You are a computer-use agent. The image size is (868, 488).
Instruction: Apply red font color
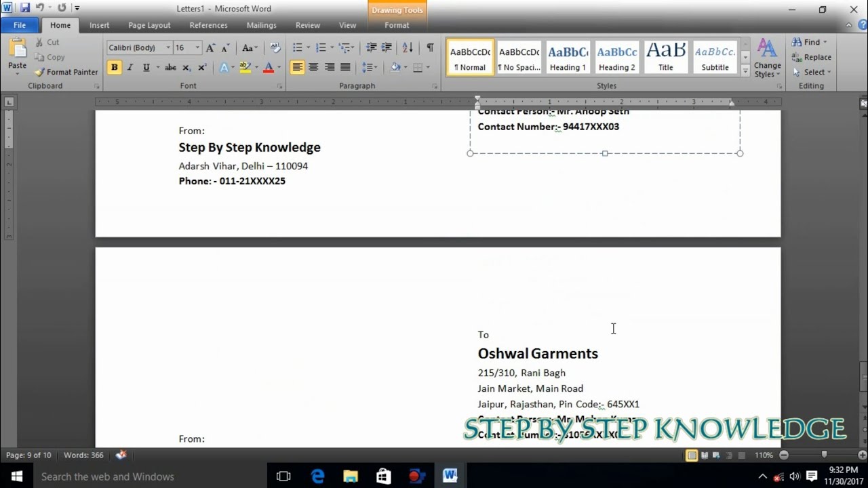pos(269,67)
